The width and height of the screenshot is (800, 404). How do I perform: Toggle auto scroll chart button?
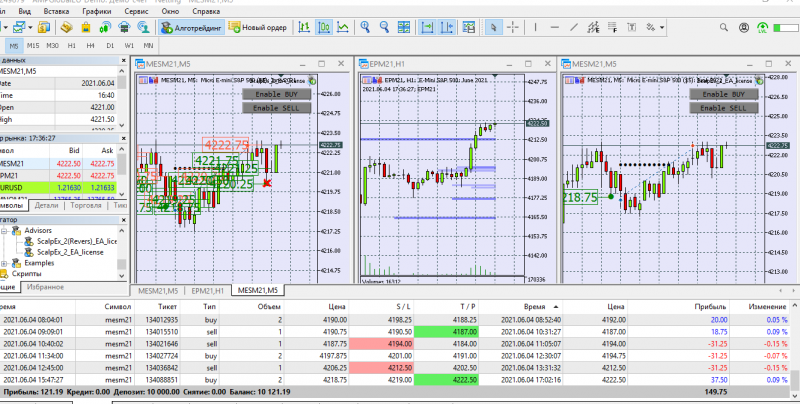point(427,27)
